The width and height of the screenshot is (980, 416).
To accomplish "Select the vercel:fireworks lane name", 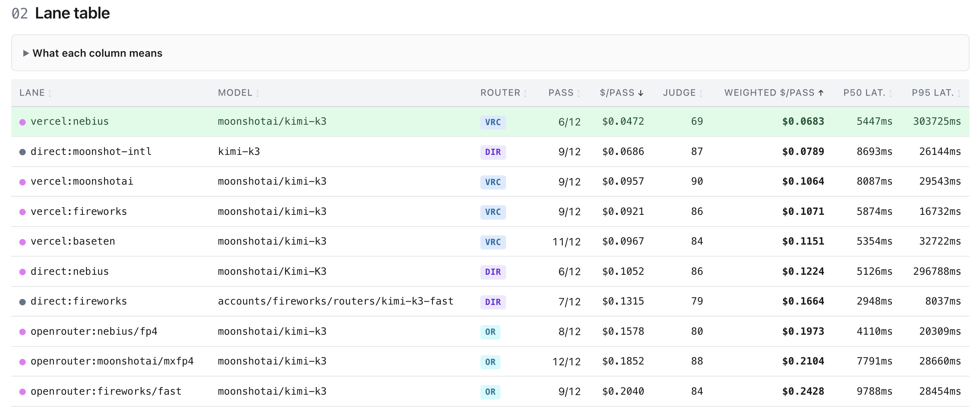I will point(79,212).
